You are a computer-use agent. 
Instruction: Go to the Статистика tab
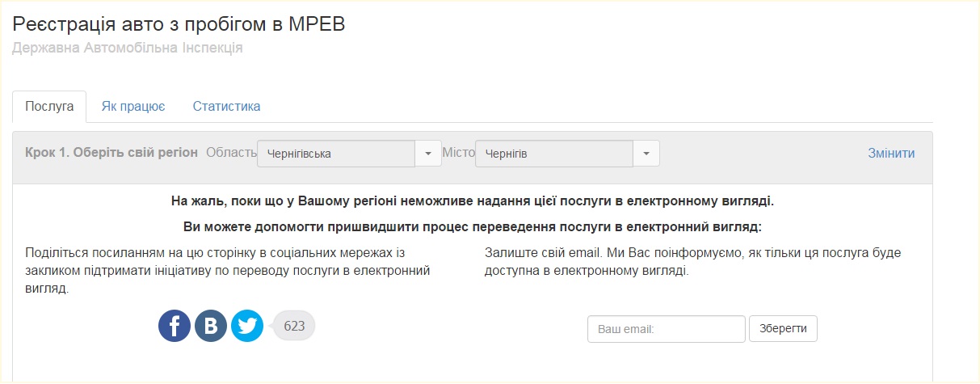[x=226, y=107]
